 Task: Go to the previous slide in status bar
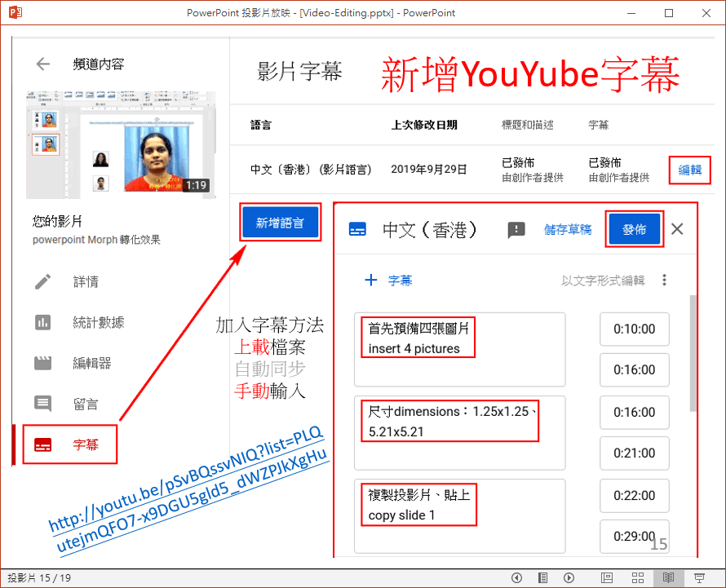tap(516, 578)
